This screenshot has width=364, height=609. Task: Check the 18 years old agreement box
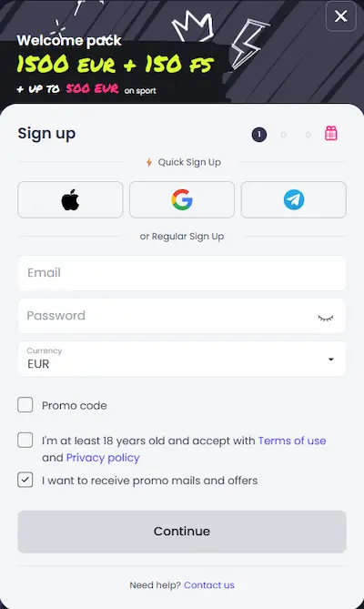[25, 441]
